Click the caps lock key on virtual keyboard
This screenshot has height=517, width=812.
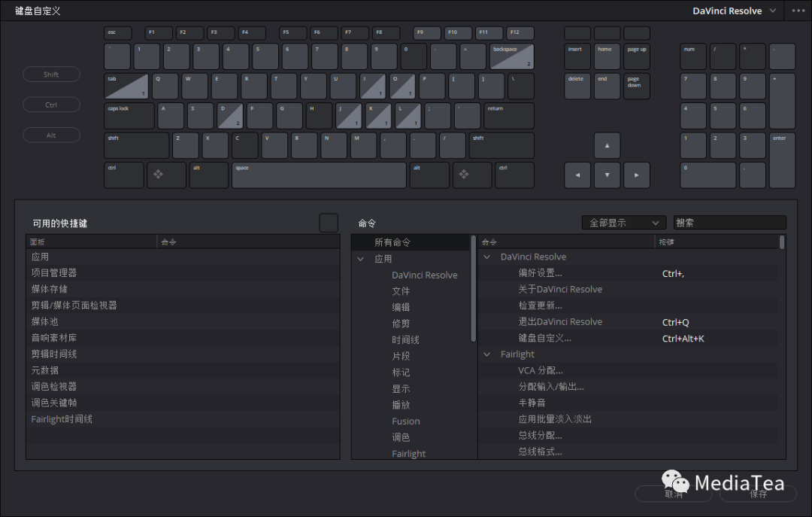coord(129,116)
